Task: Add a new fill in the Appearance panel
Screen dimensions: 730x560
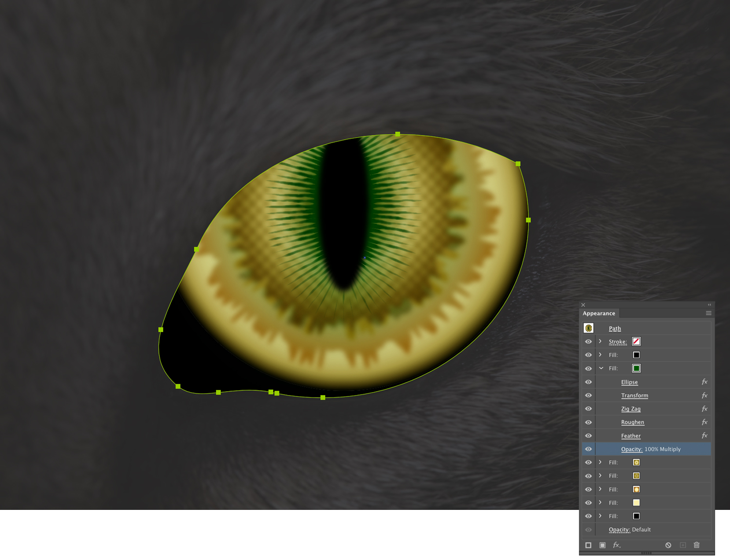Action: (602, 545)
